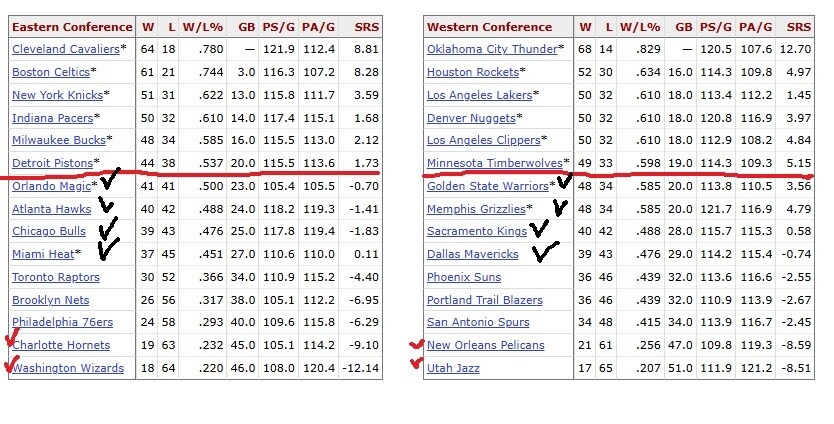The width and height of the screenshot is (834, 424).
Task: Open the Golden State Warriors link
Action: tap(488, 186)
